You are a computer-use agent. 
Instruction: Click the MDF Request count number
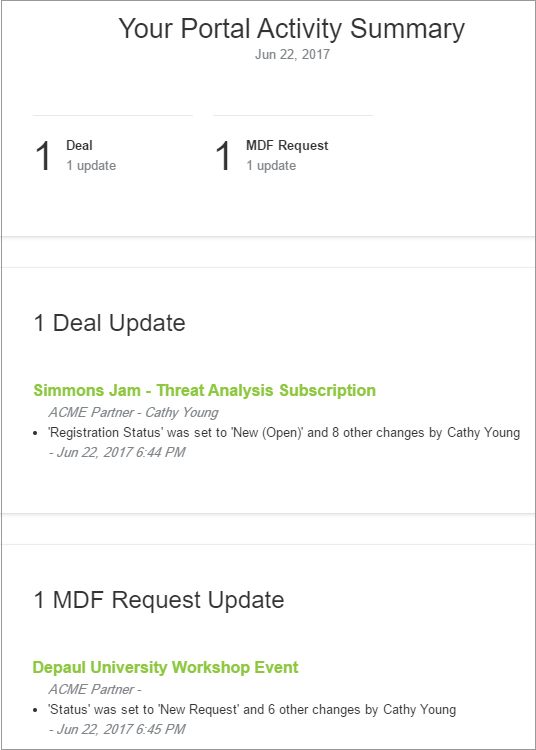223,156
